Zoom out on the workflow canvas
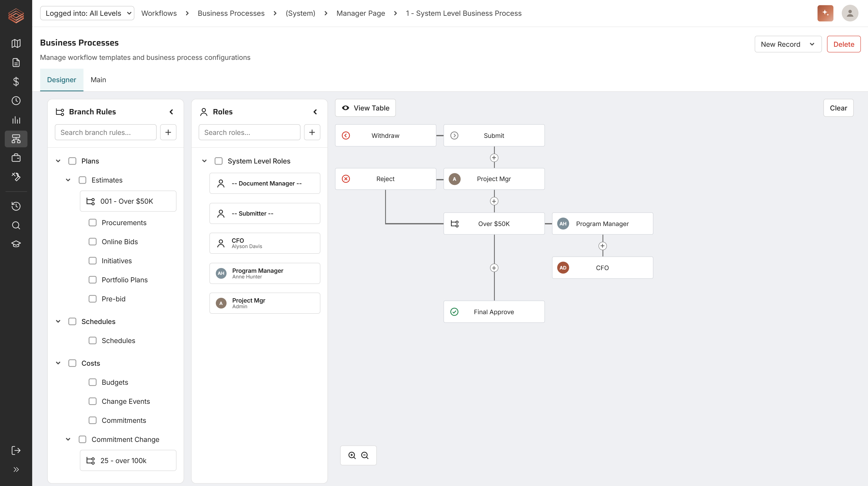868x486 pixels. coord(365,455)
